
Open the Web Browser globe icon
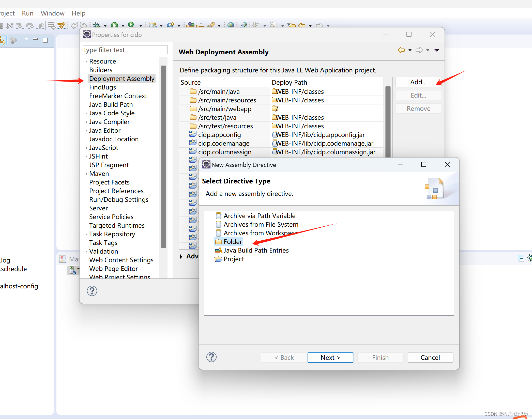coord(231,25)
